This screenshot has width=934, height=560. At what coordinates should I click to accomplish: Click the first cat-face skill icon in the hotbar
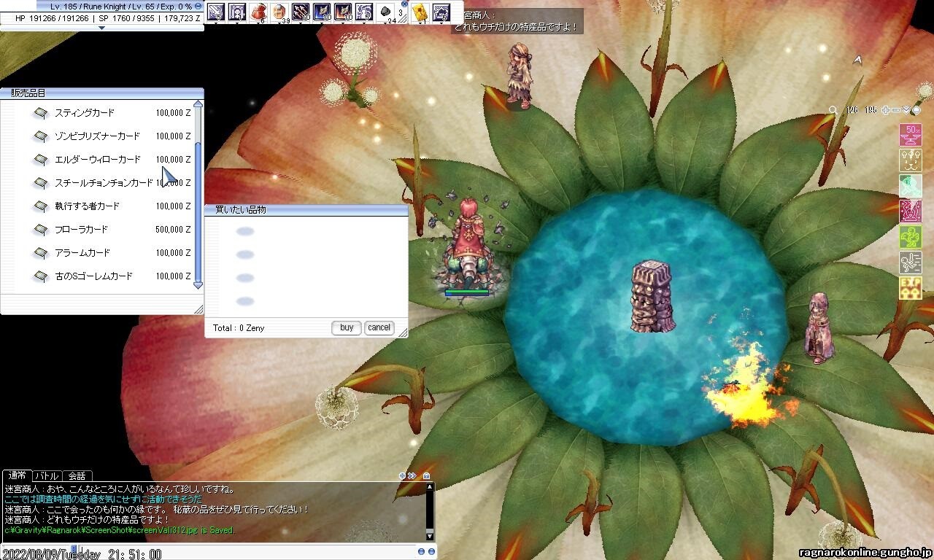(322, 11)
